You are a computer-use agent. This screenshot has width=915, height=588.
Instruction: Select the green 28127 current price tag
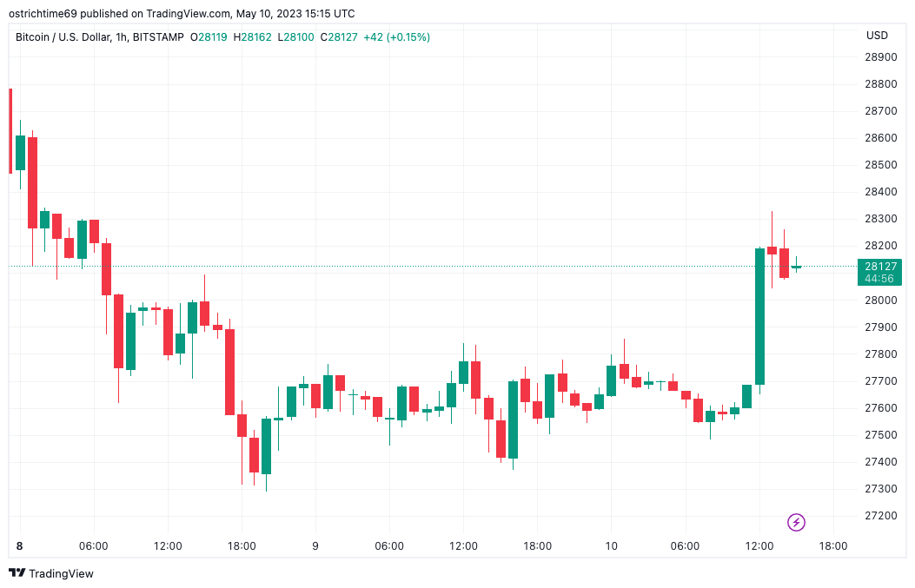click(879, 267)
